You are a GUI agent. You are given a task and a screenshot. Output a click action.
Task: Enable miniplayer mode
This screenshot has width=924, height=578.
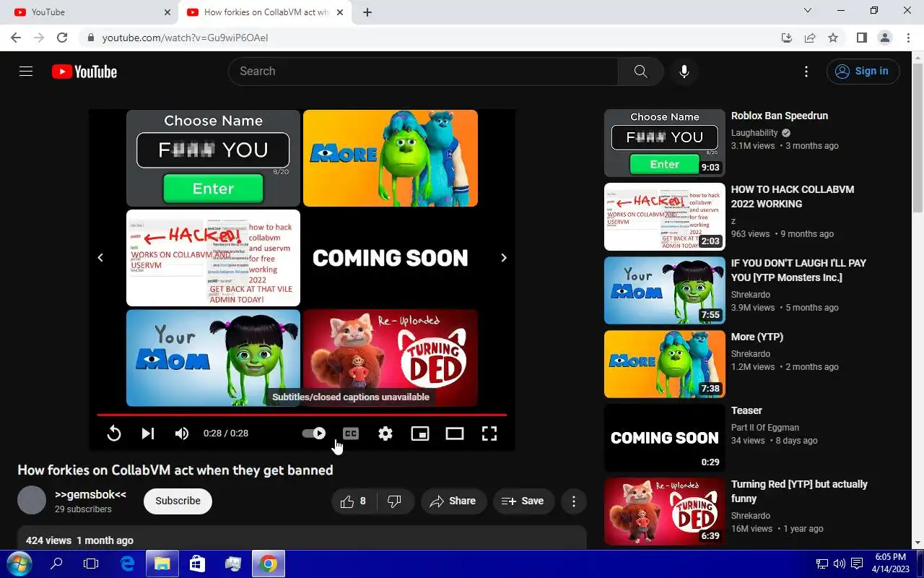coord(420,433)
